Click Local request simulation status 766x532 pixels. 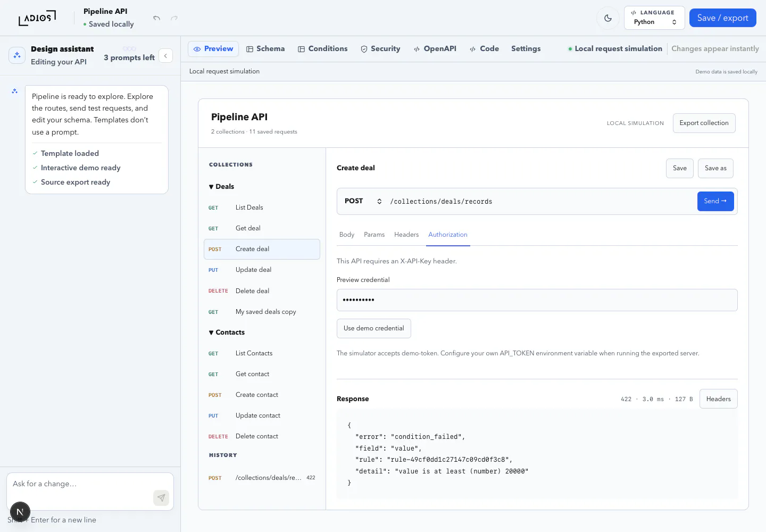[x=615, y=49]
